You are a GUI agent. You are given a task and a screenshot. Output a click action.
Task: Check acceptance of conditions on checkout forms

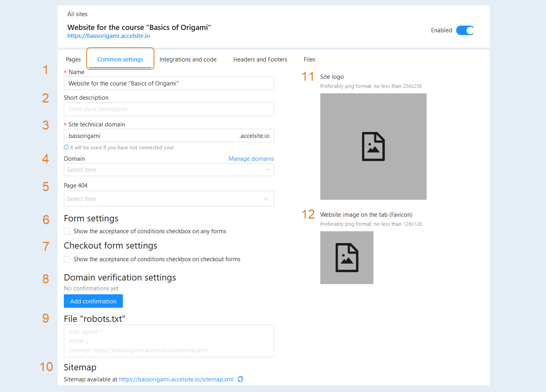coord(67,259)
